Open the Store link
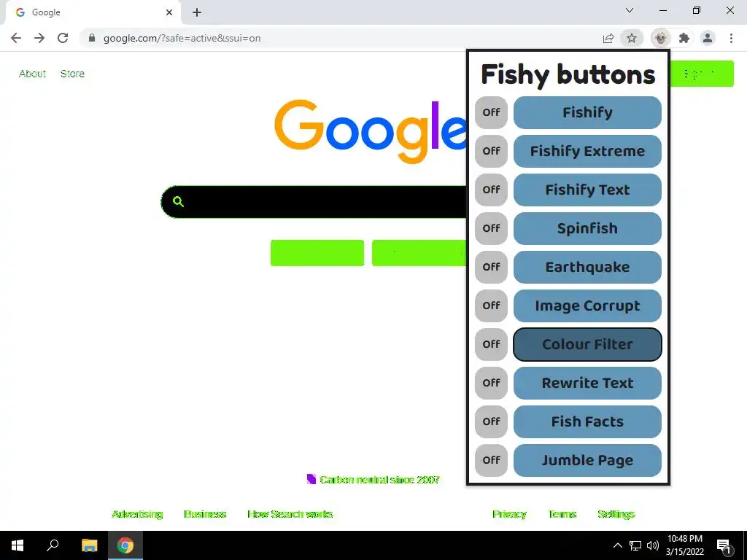The width and height of the screenshot is (747, 560). click(x=72, y=74)
